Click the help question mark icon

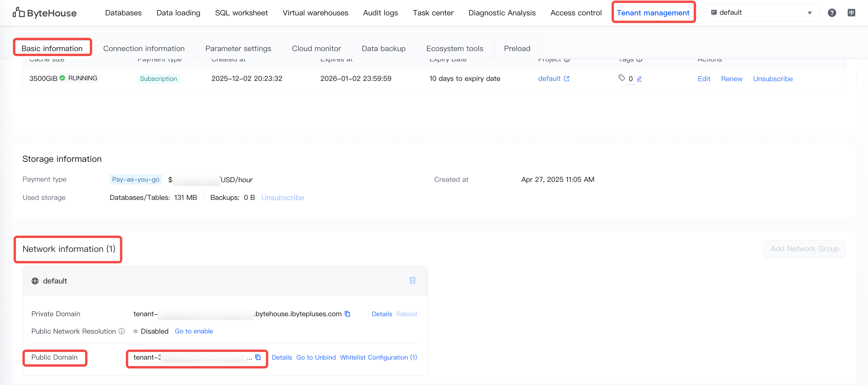pyautogui.click(x=831, y=13)
